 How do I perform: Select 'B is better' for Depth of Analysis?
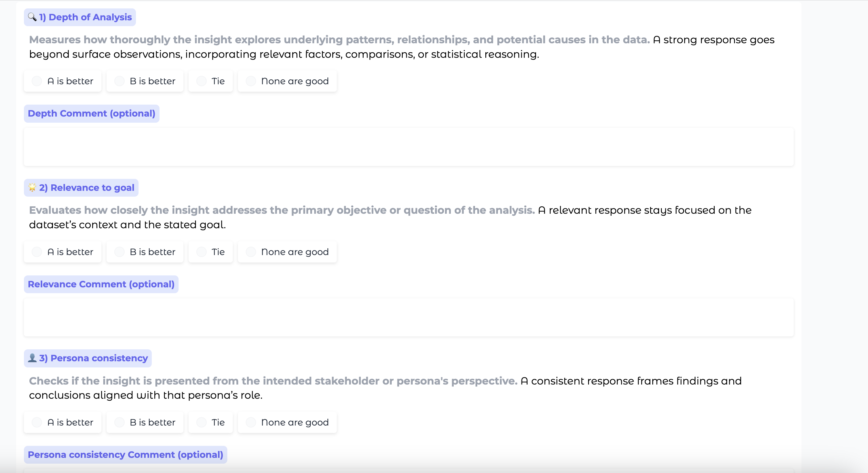(x=119, y=81)
